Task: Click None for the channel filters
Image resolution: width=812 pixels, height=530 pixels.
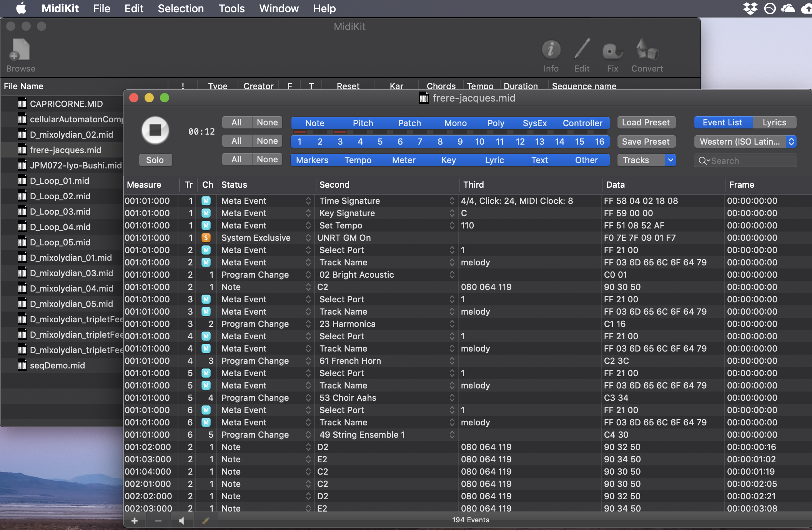Action: point(267,141)
